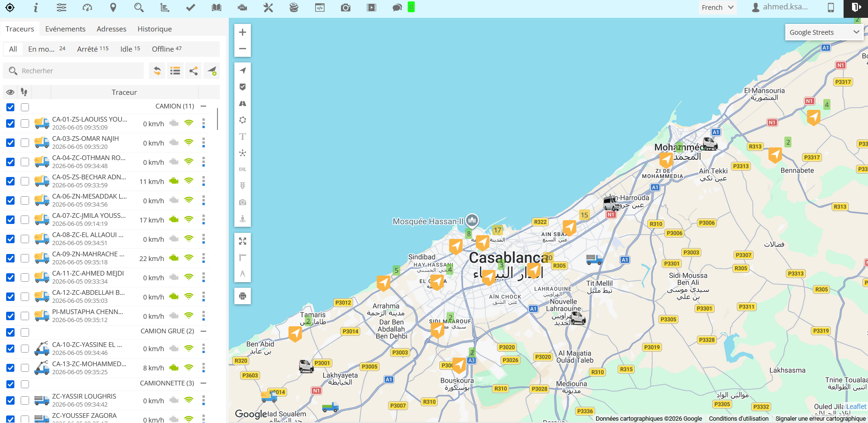Check follow box for PI-MUSTAPHA CHENN

(x=25, y=316)
